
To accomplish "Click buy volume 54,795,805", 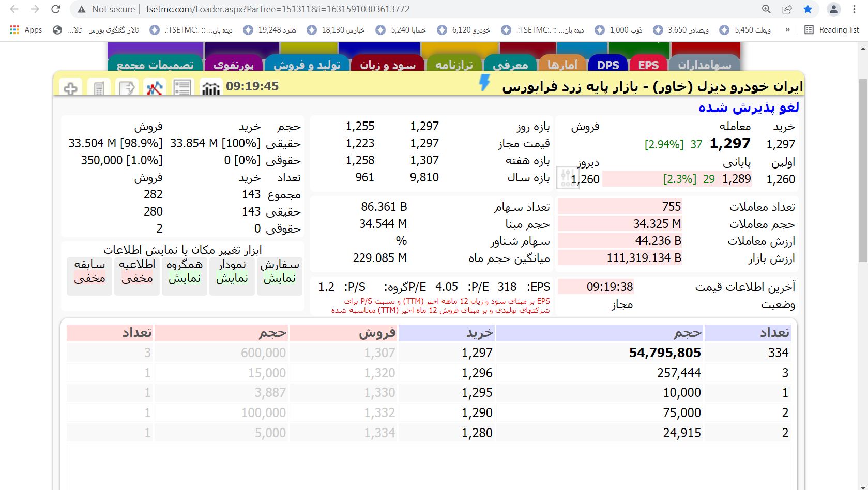I will 665,353.
